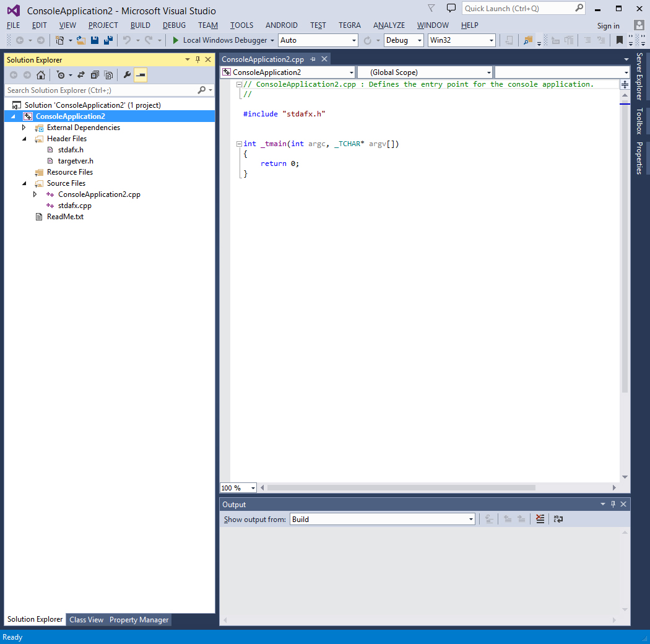Start debugging with the green play icon
Image resolution: width=650 pixels, height=644 pixels.
click(x=175, y=40)
